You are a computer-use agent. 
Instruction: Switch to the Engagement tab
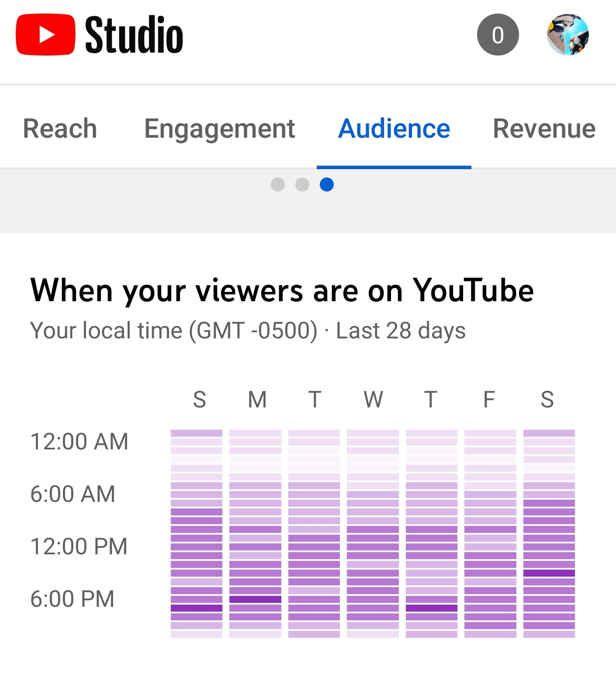coord(220,129)
